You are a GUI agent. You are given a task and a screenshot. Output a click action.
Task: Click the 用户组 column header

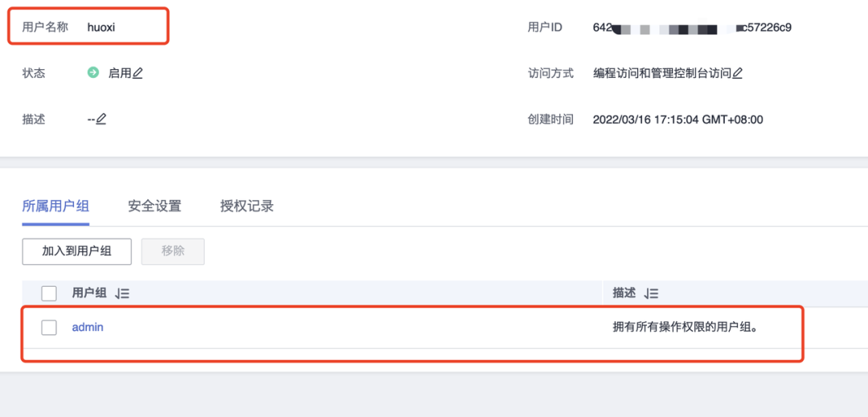coord(88,294)
